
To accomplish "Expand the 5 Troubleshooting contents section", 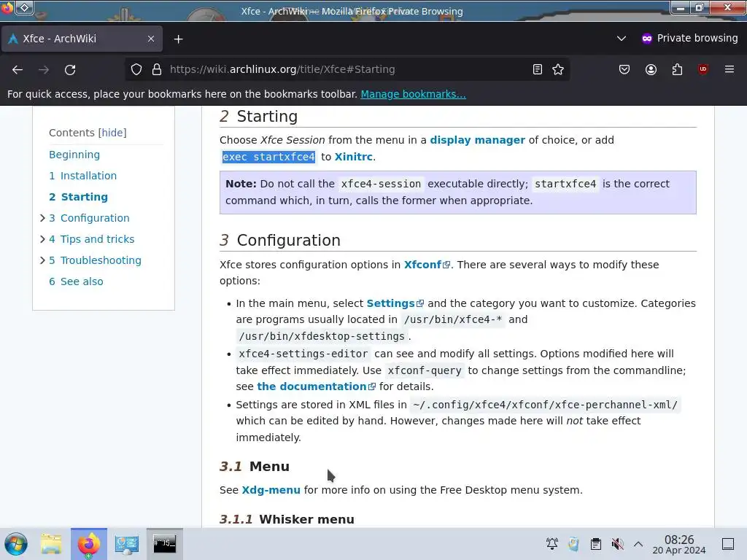I will point(42,260).
